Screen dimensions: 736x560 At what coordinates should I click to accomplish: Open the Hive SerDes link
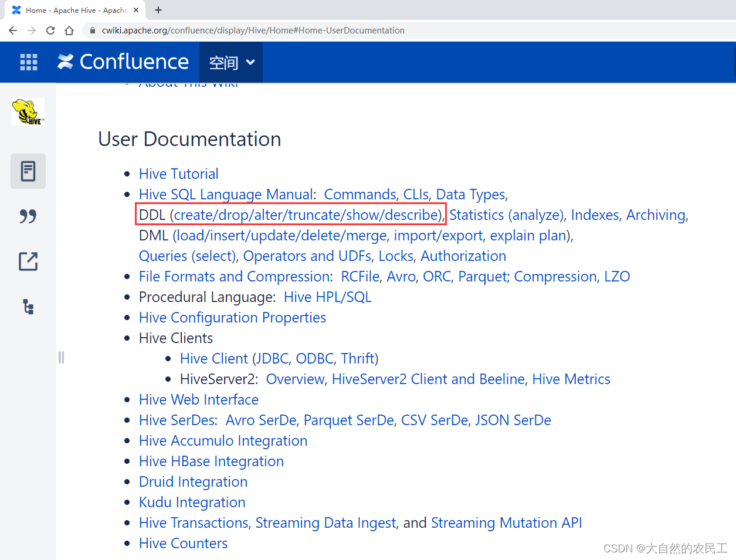(x=178, y=420)
